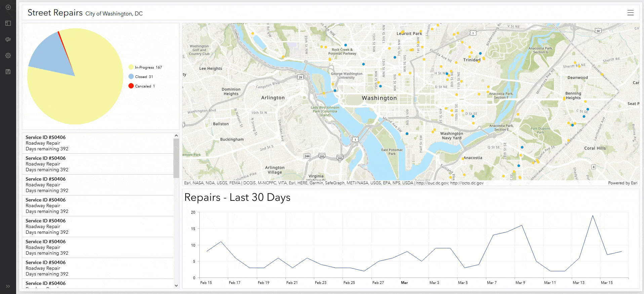
Task: Click the Anacostia neighborhood label on map
Action: tap(473, 158)
